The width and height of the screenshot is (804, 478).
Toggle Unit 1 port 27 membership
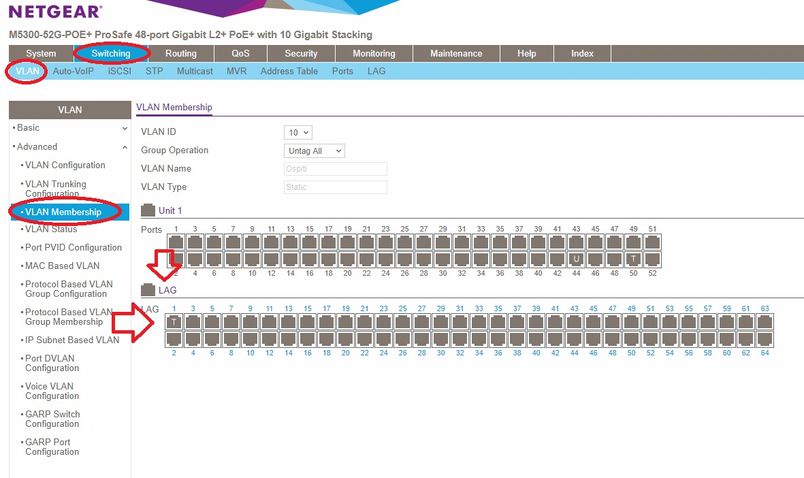424,242
